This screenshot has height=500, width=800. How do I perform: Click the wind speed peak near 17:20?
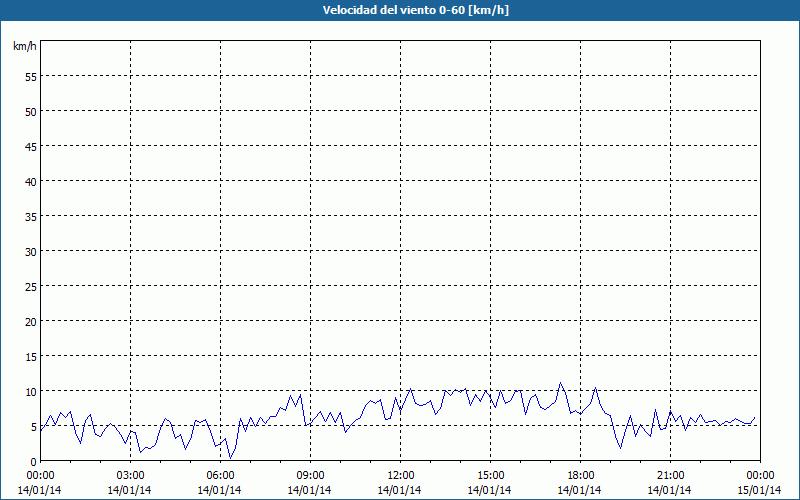[x=560, y=383]
